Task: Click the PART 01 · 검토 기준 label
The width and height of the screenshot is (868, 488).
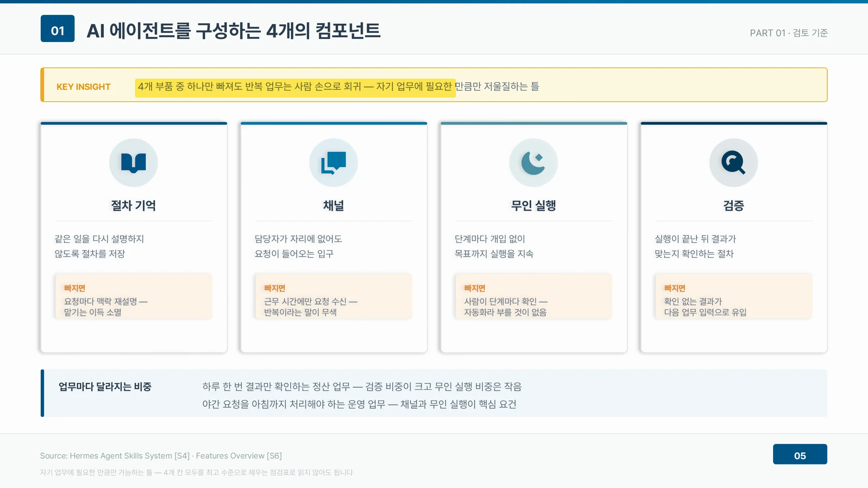Action: [788, 33]
